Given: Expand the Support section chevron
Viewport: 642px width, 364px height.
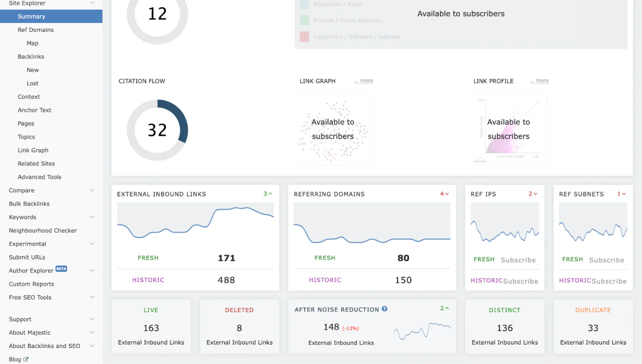Looking at the screenshot, I should tap(92, 319).
